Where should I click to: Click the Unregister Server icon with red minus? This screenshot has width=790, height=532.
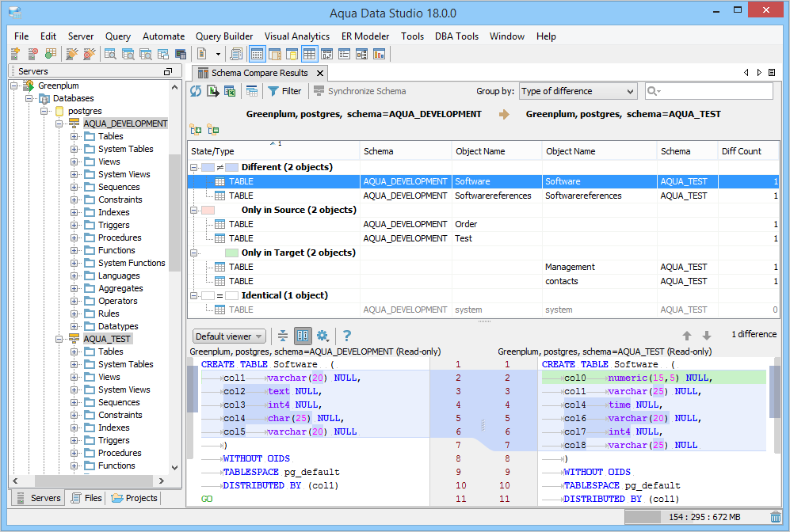(32, 53)
